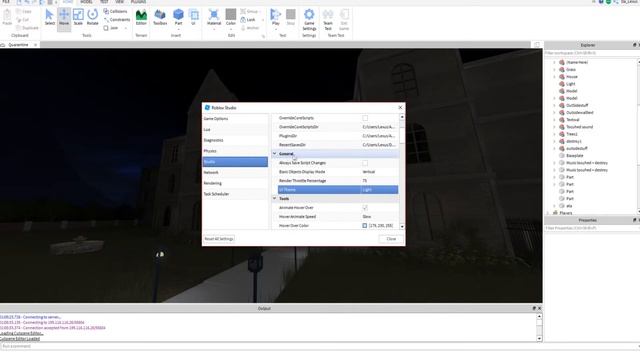Collapse the Tools settings section

[x=274, y=199]
